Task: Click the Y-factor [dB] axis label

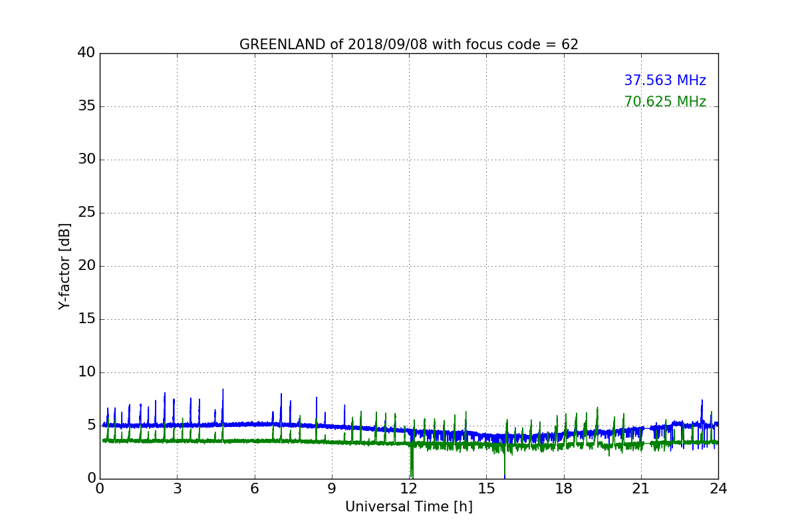Action: [65, 266]
